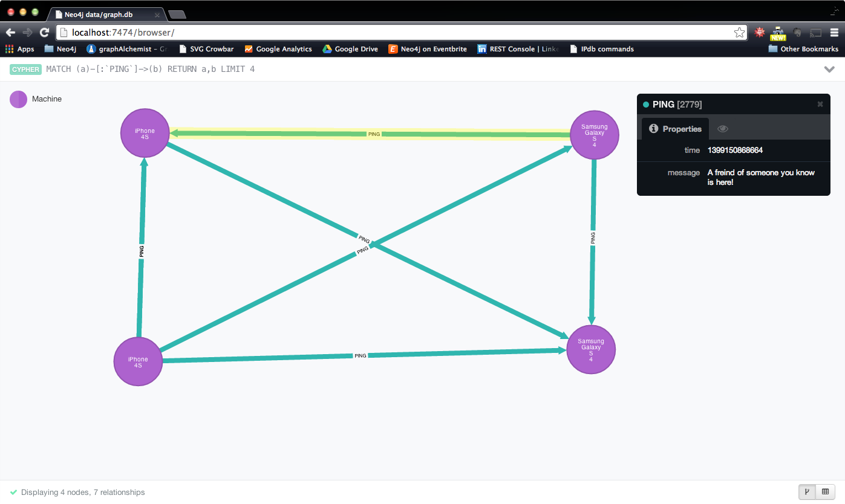
Task: Click PING label on left vertical edge
Action: [142, 251]
